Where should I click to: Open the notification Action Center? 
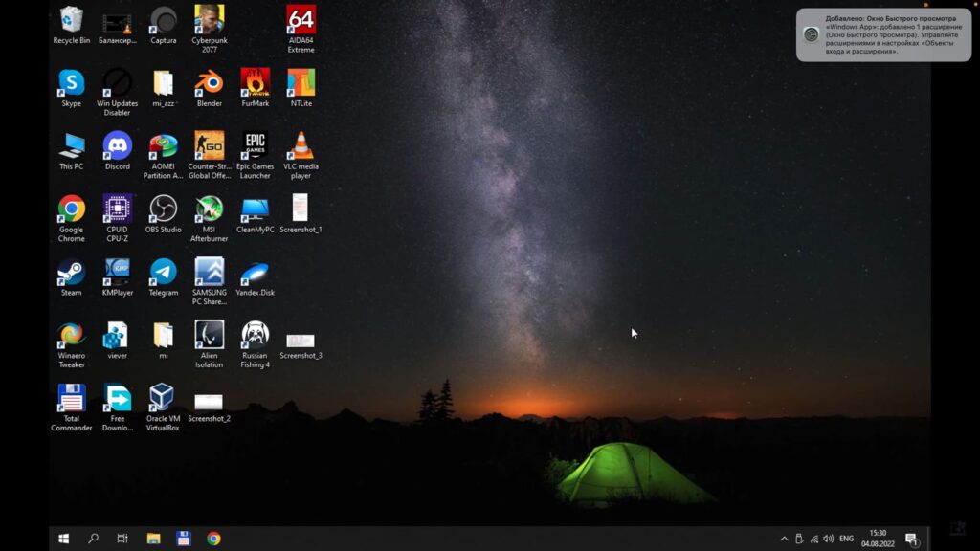pyautogui.click(x=911, y=539)
